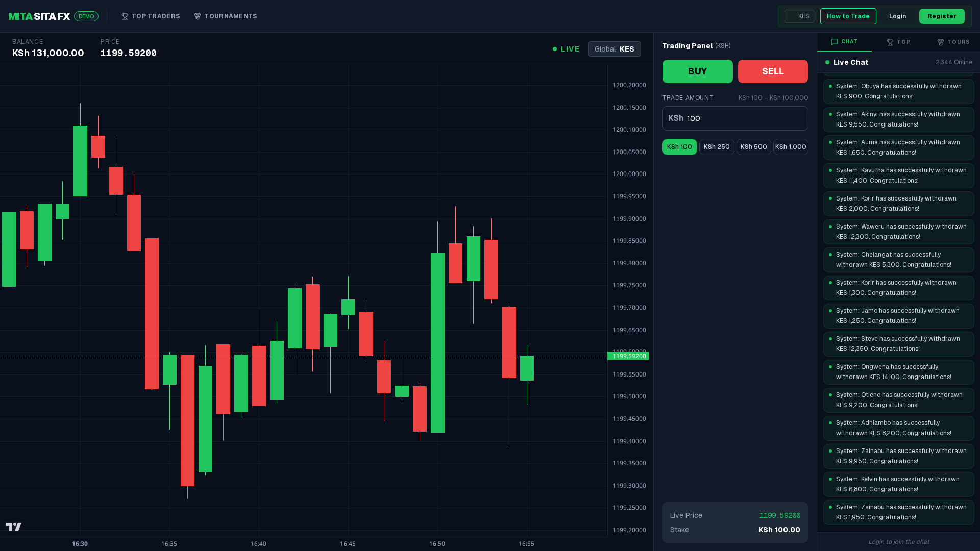
Task: Select Zainabu's KES 1,950 withdrawal message
Action: tap(899, 512)
